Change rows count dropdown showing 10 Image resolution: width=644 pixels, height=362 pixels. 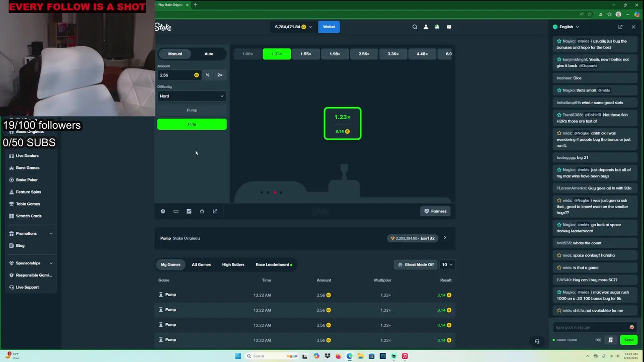coord(446,264)
